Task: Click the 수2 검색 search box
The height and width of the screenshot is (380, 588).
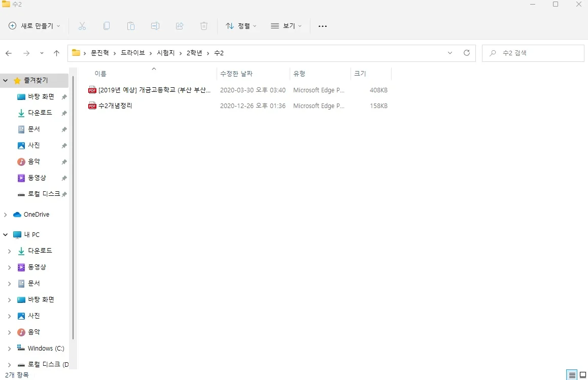Action: (x=533, y=53)
